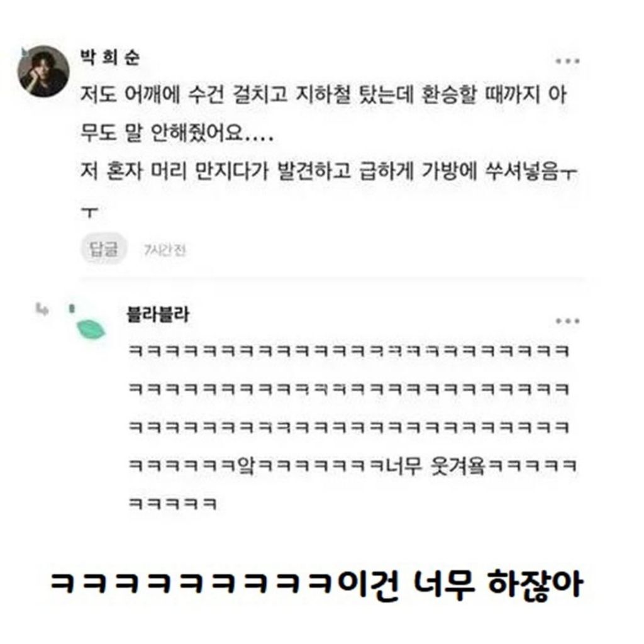Click the 7시간 전 timestamp
644x644 pixels.
(165, 250)
